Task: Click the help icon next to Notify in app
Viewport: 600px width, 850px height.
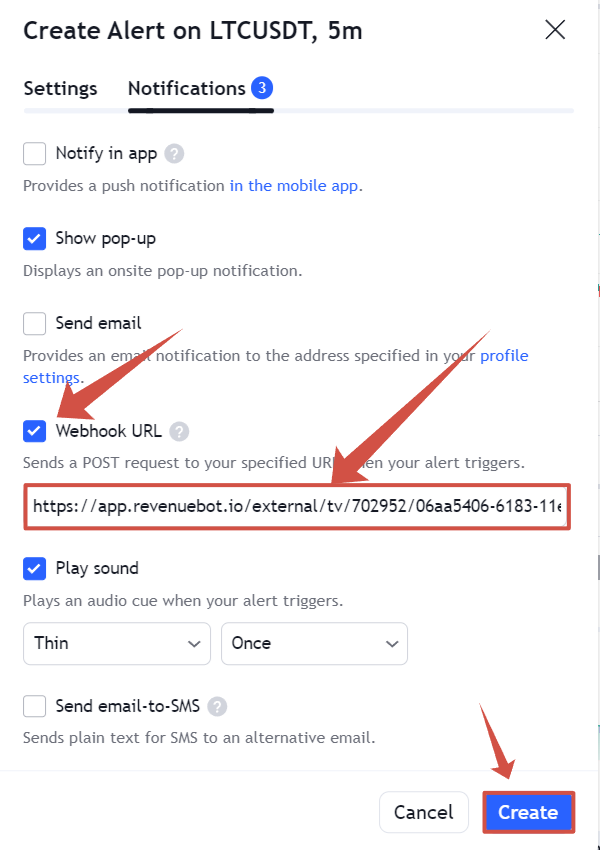Action: (x=174, y=154)
